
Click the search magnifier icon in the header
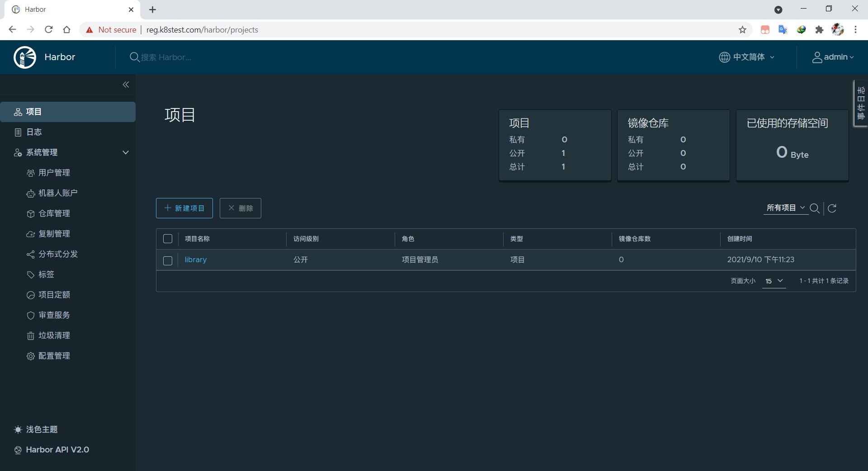[x=134, y=57]
